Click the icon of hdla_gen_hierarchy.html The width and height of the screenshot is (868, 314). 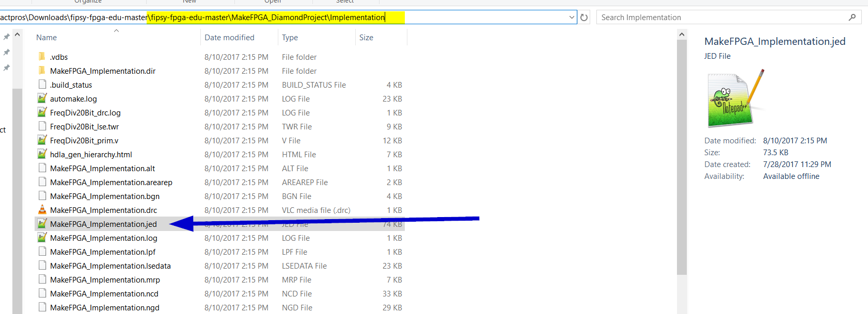pyautogui.click(x=42, y=154)
